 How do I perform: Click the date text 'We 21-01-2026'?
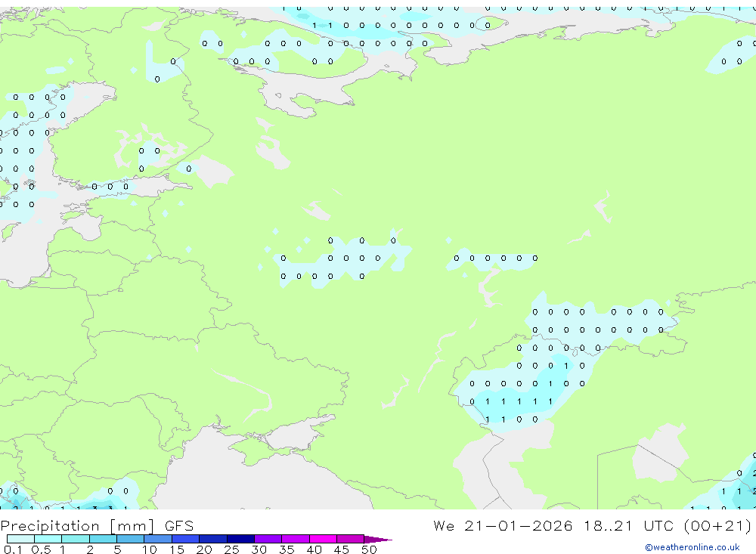tap(503, 525)
